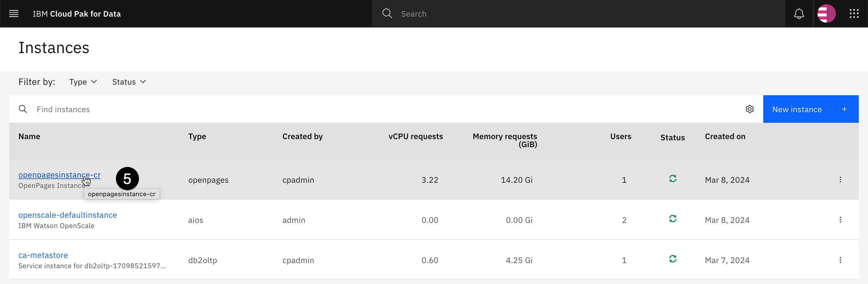Sort by Users column header
Viewport: 868px width, 284px height.
pos(621,137)
